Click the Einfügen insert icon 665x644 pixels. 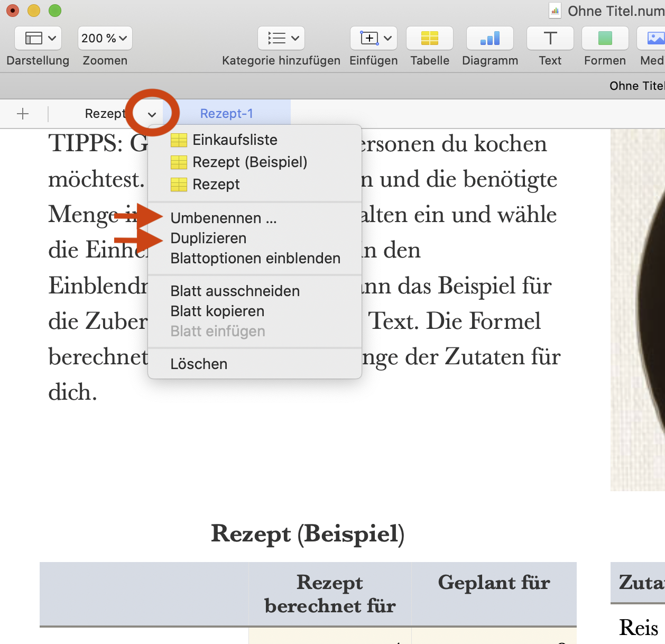click(373, 38)
